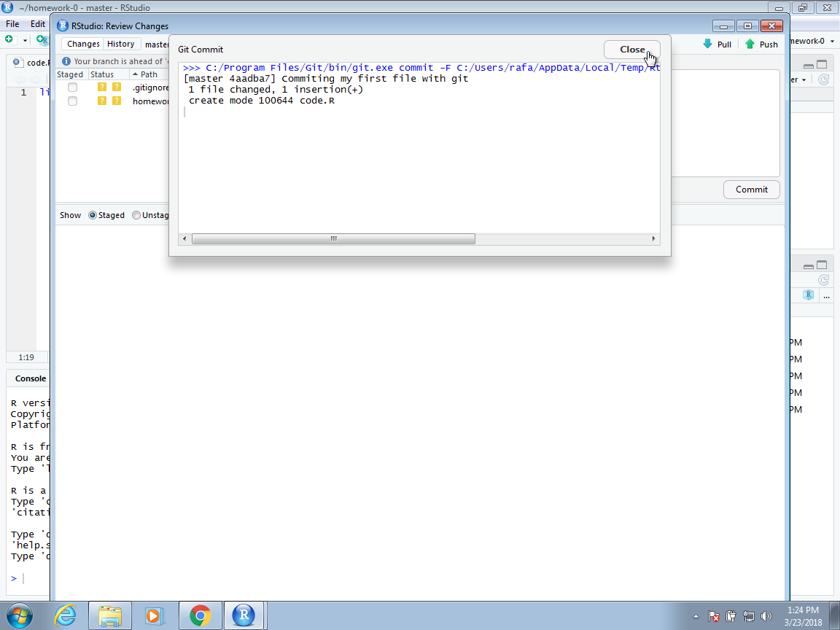
Task: Open the File menu
Action: tap(12, 24)
